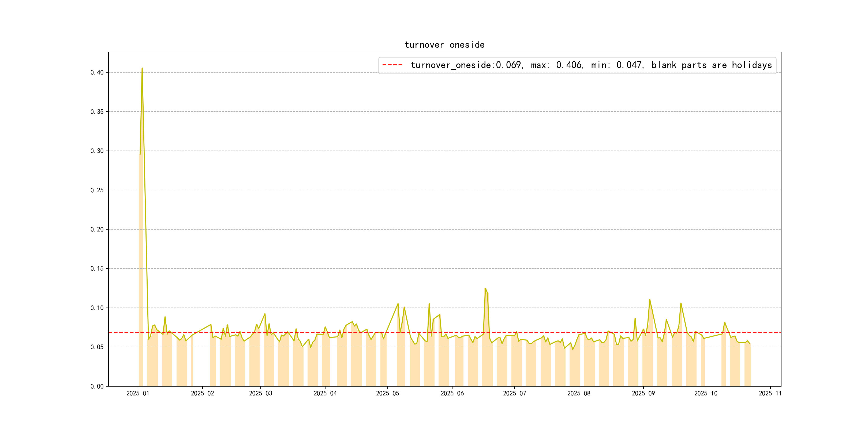Click the 2025-08 x-axis label
868x434 pixels.
(579, 393)
